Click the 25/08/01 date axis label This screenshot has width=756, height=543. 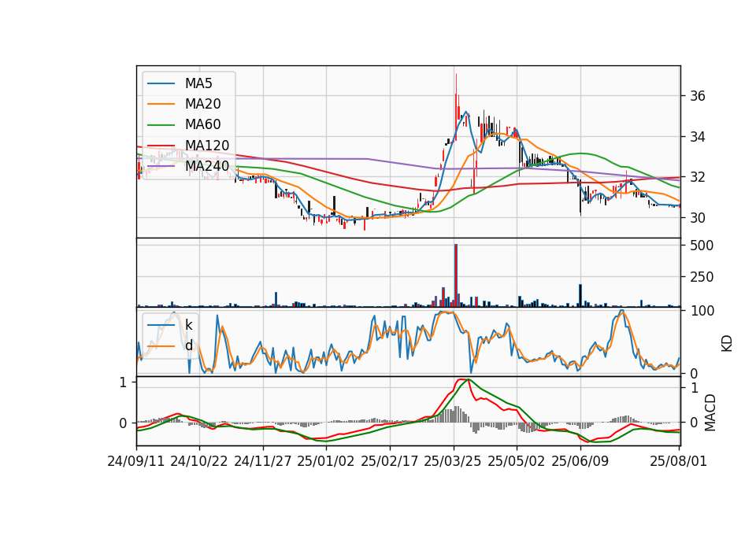tap(678, 461)
